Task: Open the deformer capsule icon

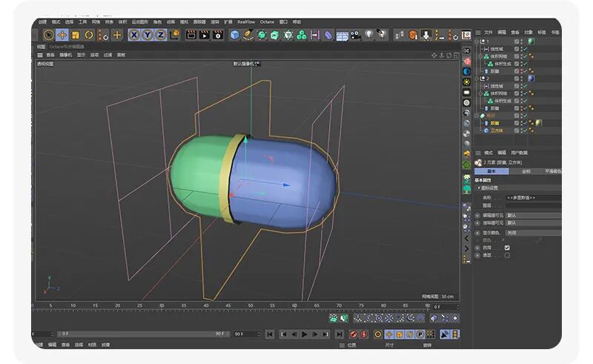Action: 328,35
